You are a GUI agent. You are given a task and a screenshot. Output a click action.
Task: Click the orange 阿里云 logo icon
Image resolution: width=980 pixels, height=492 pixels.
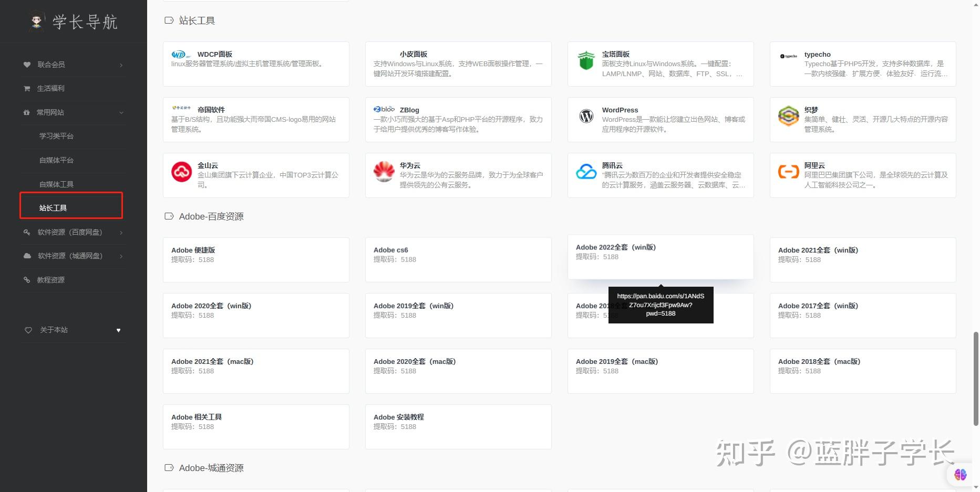pos(788,171)
